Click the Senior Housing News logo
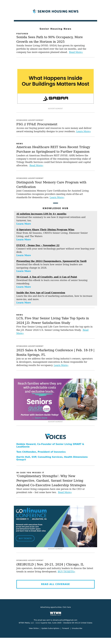Screen dimensions: 111x644 (55, 11)
